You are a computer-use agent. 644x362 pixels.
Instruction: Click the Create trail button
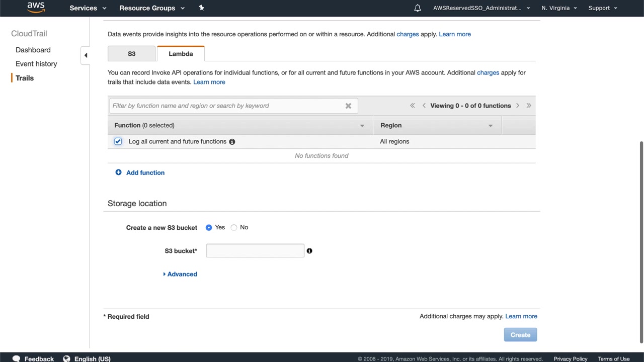click(x=520, y=335)
